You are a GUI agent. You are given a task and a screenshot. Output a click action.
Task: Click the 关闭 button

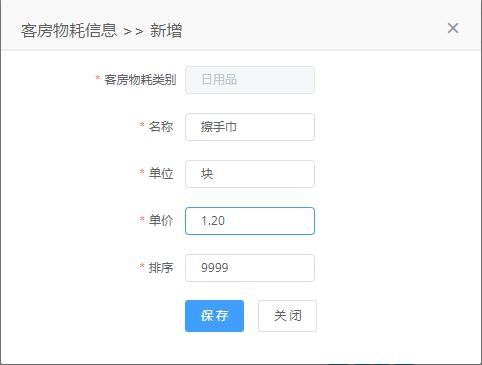pyautogui.click(x=287, y=316)
